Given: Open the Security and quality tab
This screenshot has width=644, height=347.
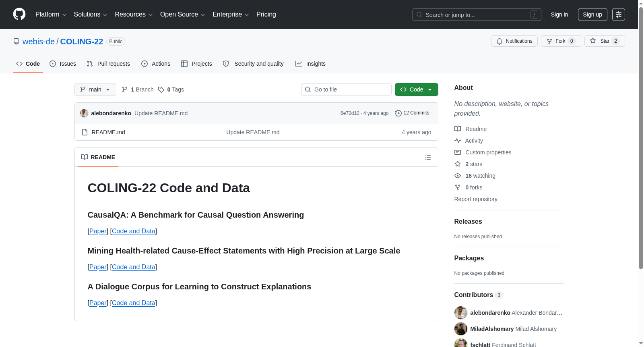Looking at the screenshot, I should tap(253, 64).
